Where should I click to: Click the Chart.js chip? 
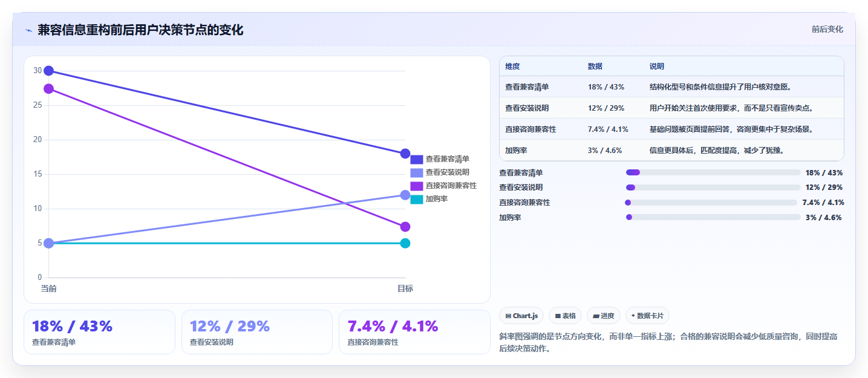click(x=521, y=316)
